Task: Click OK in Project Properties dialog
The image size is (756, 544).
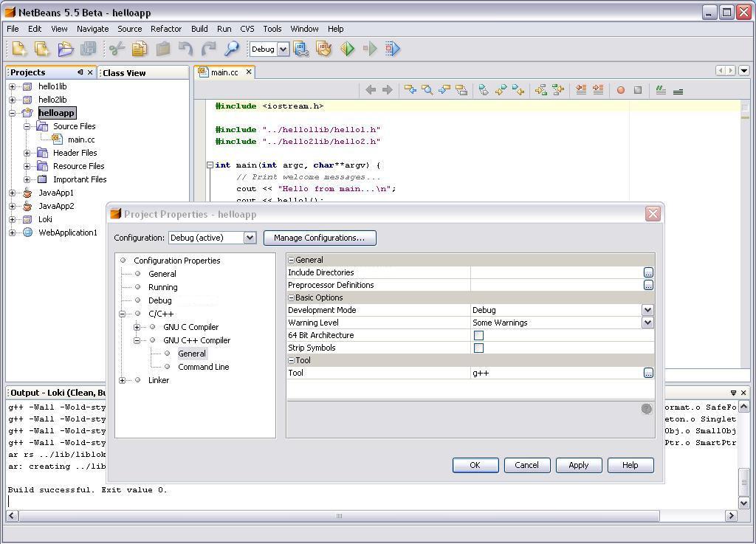Action: tap(475, 465)
